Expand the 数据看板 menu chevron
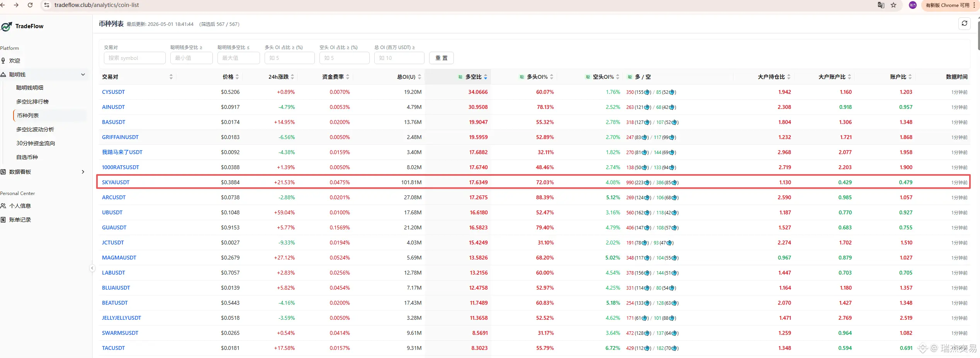 (x=83, y=172)
